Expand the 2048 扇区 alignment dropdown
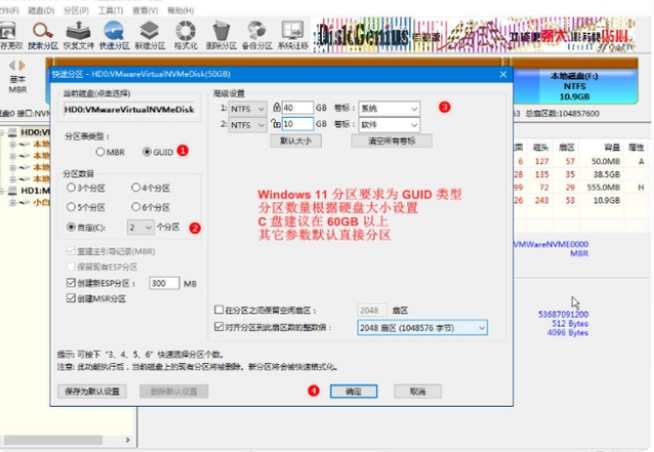This screenshot has width=654, height=452. 421,327
